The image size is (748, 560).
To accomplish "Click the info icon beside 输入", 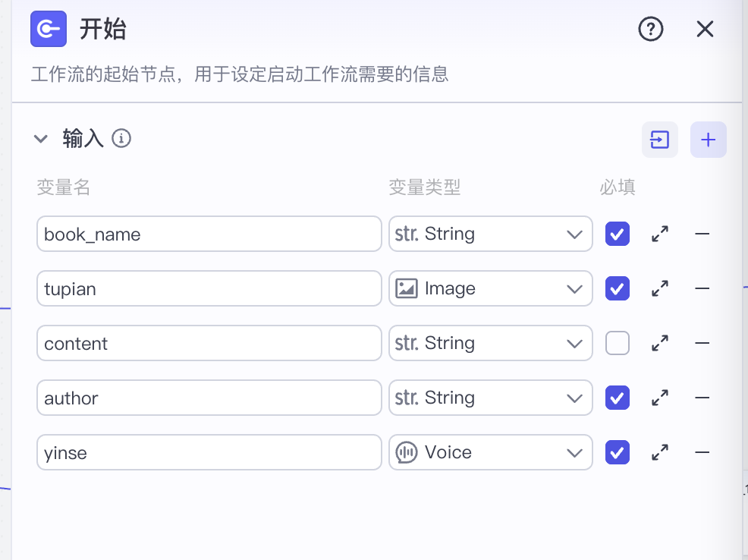I will tap(122, 139).
